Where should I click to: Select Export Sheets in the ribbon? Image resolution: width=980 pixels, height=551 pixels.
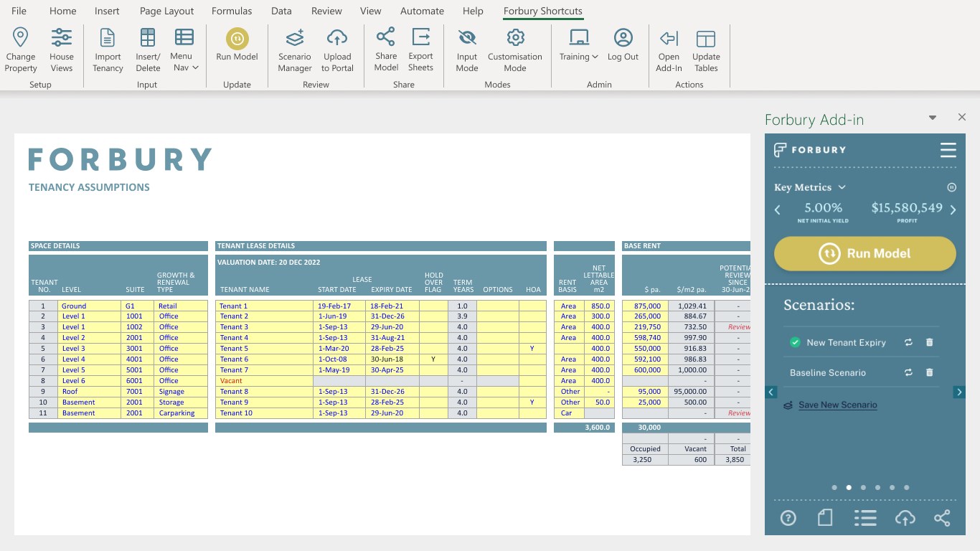pos(420,50)
